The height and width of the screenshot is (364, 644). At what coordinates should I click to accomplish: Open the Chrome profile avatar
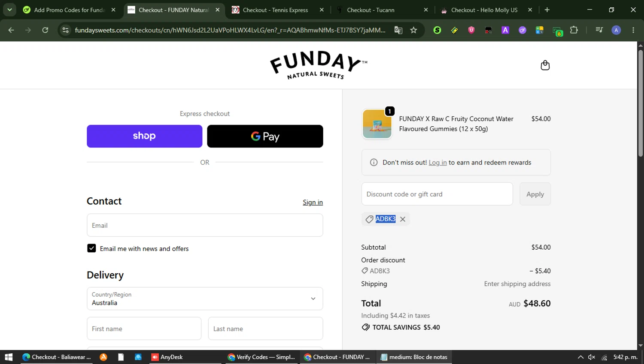coord(616,30)
